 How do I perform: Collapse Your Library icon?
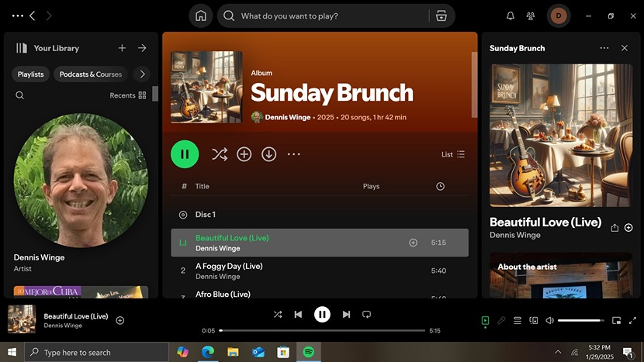[22, 48]
